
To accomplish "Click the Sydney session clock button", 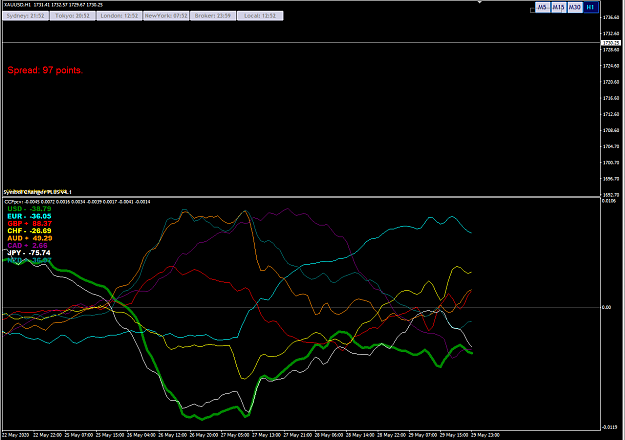I will (26, 16).
